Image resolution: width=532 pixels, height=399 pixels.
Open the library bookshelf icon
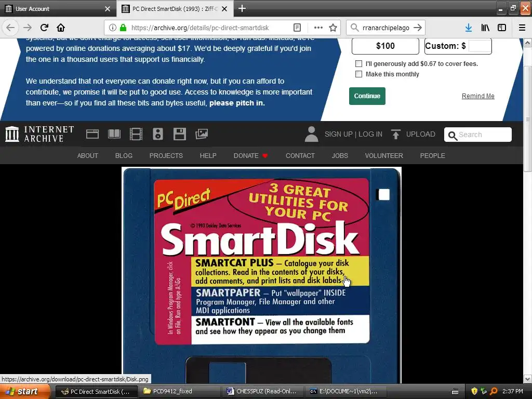pyautogui.click(x=485, y=28)
